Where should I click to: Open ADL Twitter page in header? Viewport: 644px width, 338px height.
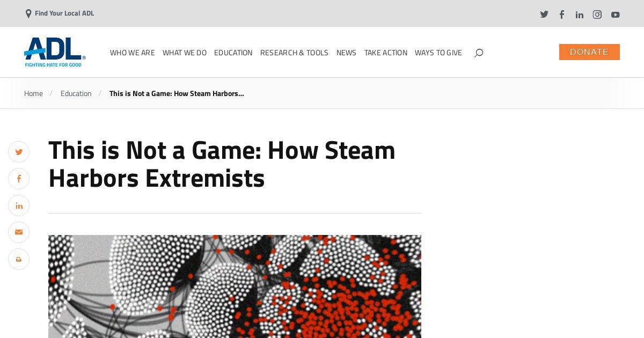tap(544, 14)
